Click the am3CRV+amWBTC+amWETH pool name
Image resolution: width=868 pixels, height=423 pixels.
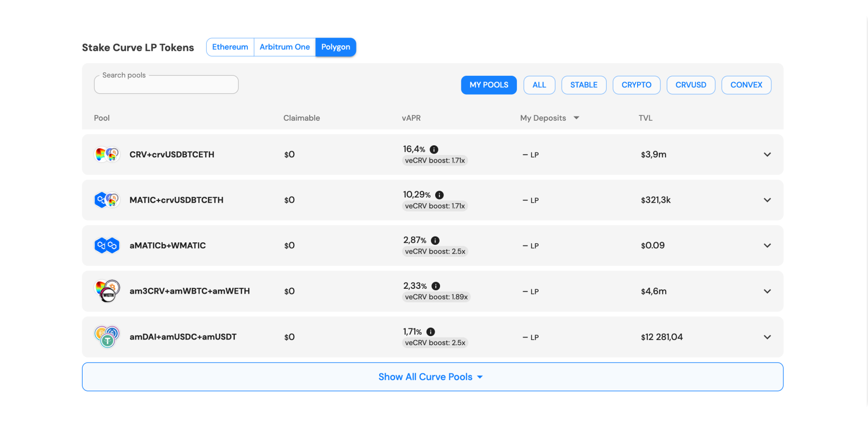pyautogui.click(x=190, y=291)
